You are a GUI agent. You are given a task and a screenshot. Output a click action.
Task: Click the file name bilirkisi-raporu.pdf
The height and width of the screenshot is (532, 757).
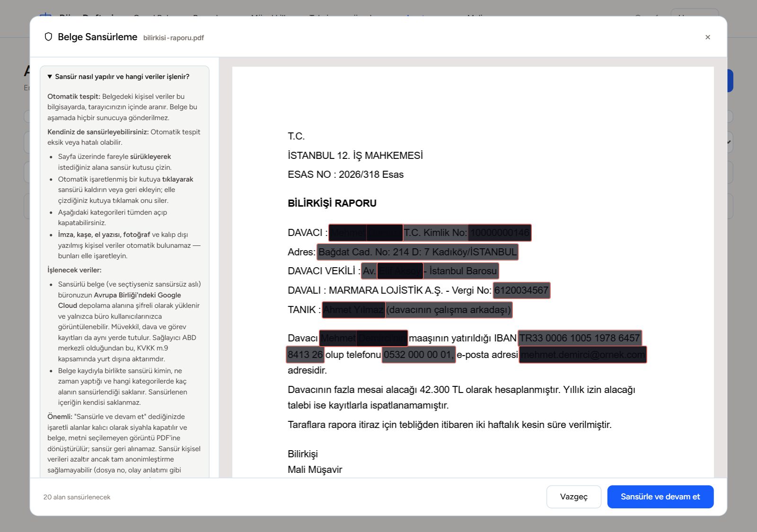point(174,38)
